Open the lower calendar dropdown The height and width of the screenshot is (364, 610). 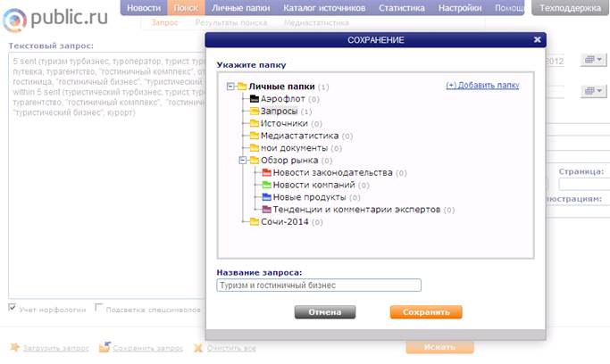(x=593, y=91)
